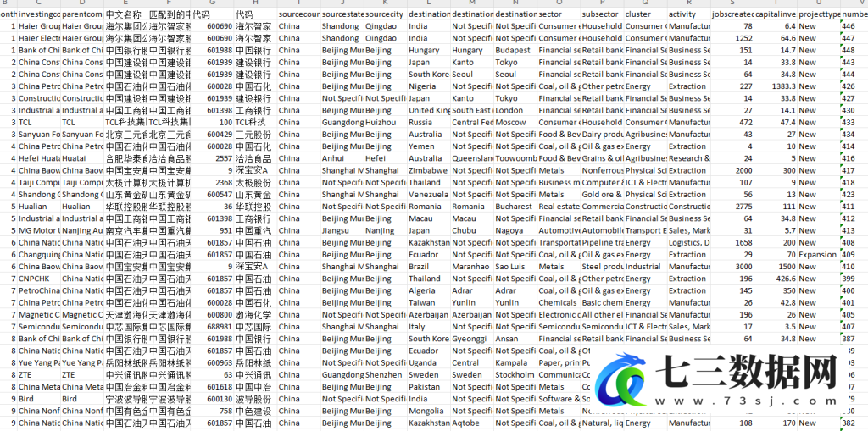
Task: Click the '1252' jobs created cell
Action: click(x=732, y=38)
